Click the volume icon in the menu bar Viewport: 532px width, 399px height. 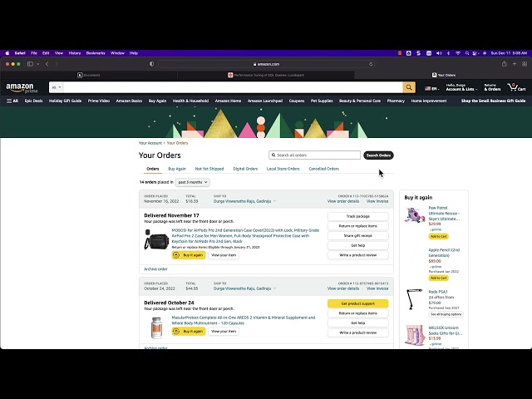click(439, 53)
